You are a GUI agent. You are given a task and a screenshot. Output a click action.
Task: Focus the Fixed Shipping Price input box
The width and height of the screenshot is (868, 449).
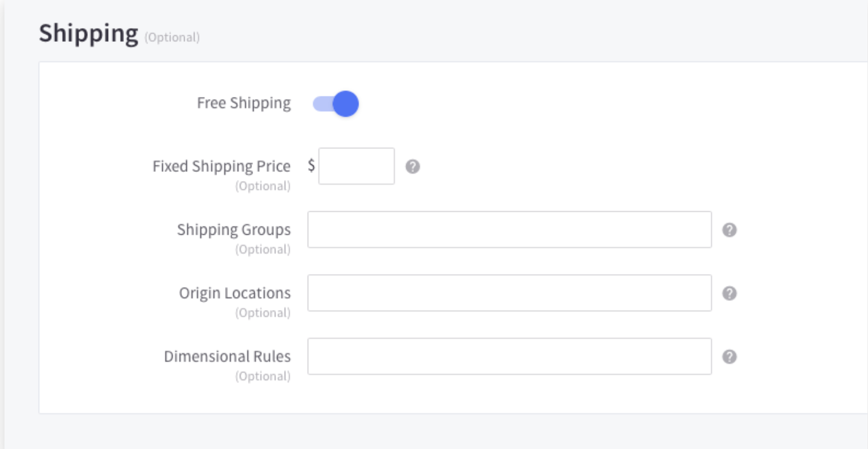tap(356, 166)
